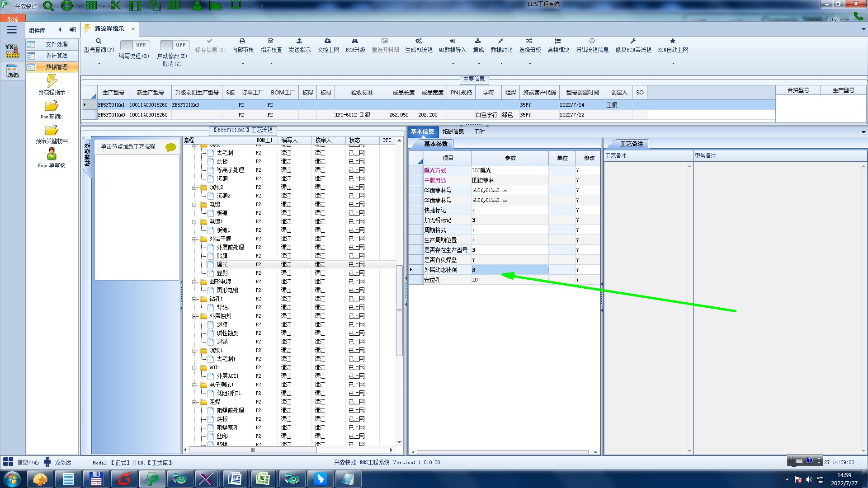Select 数据管理 in the component sidebar
The width and height of the screenshot is (868, 488).
coord(56,67)
